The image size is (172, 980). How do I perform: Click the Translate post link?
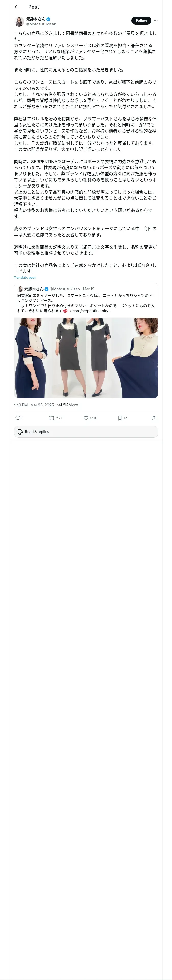coord(24,277)
